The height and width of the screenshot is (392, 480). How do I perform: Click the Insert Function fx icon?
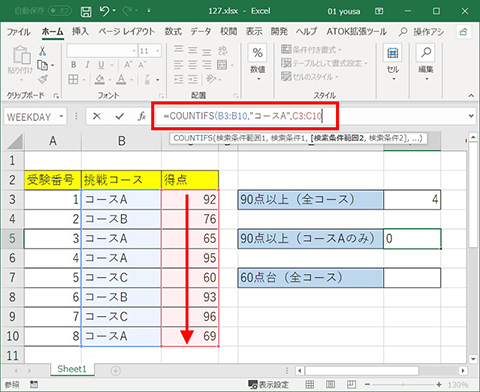[142, 116]
